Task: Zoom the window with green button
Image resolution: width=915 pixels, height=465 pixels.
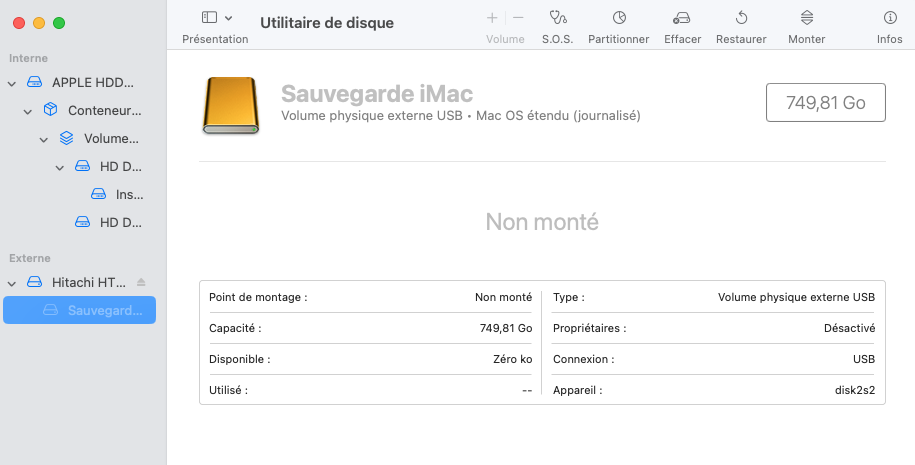Action: pos(59,23)
